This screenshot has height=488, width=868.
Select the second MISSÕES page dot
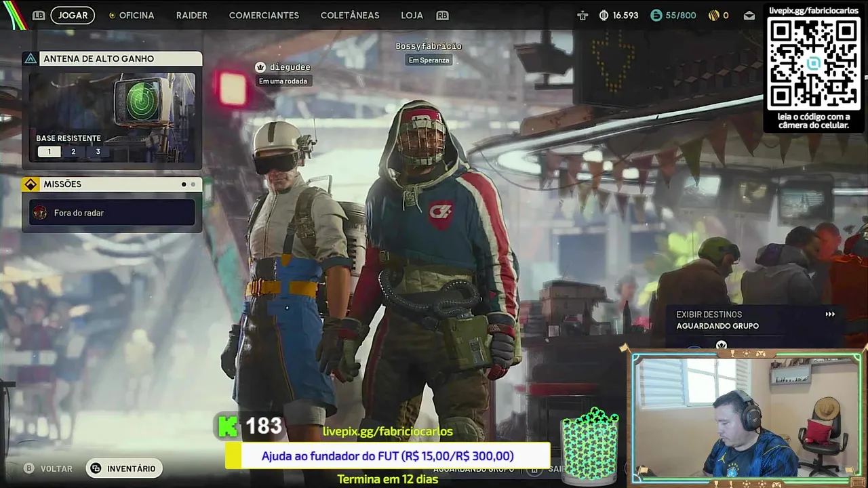coord(193,184)
